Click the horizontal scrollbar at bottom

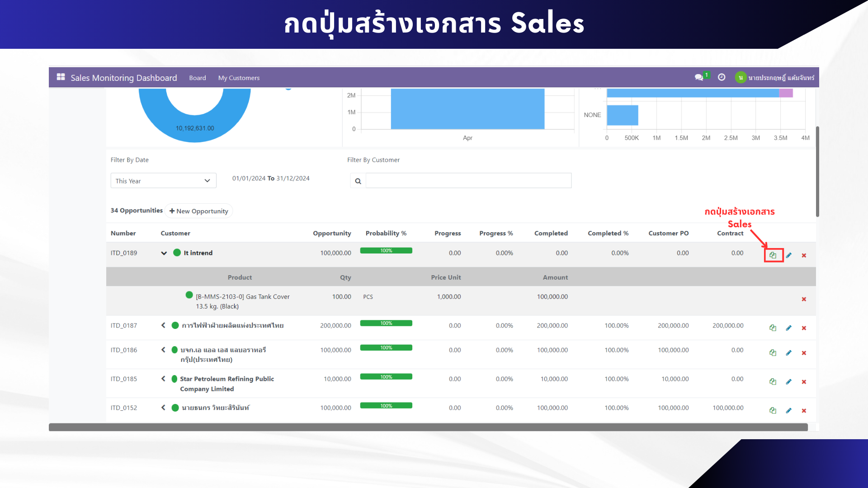[428, 427]
